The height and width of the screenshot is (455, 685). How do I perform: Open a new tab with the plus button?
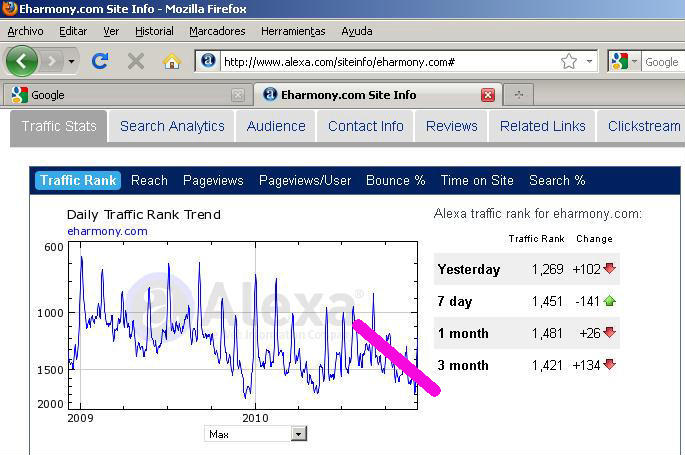pos(519,95)
